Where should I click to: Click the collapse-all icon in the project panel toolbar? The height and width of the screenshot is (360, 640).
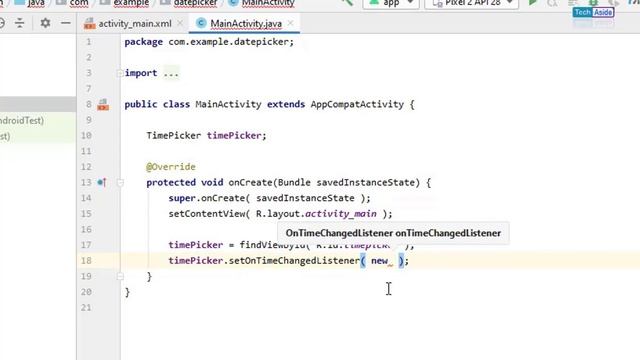[x=19, y=23]
